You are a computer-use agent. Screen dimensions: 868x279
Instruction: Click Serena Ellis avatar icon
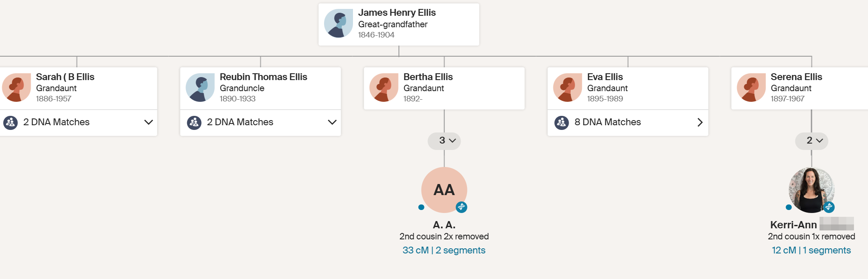[751, 87]
